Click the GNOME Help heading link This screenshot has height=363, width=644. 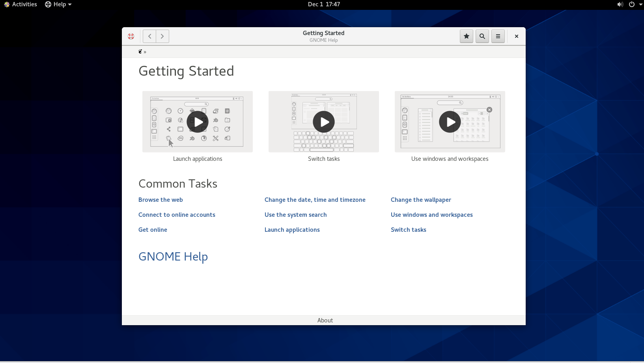tap(173, 257)
